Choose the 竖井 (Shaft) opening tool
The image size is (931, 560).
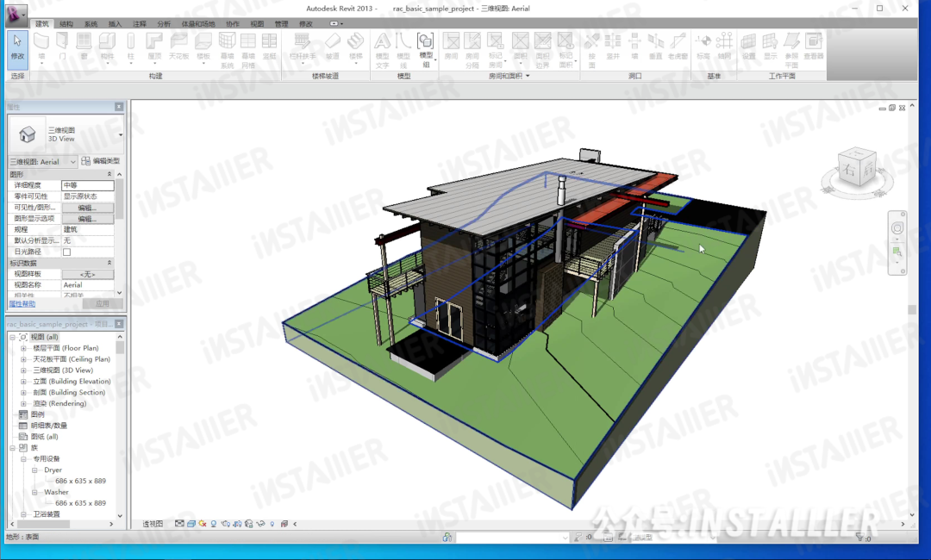point(613,47)
